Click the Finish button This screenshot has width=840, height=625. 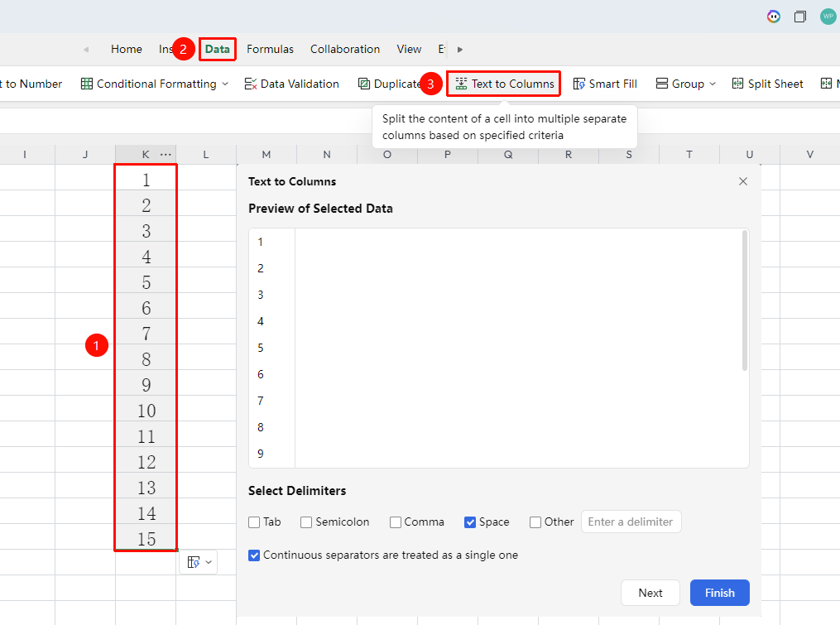tap(719, 593)
